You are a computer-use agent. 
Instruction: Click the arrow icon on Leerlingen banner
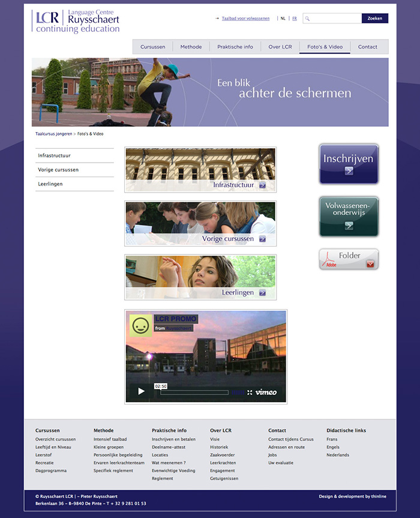263,293
